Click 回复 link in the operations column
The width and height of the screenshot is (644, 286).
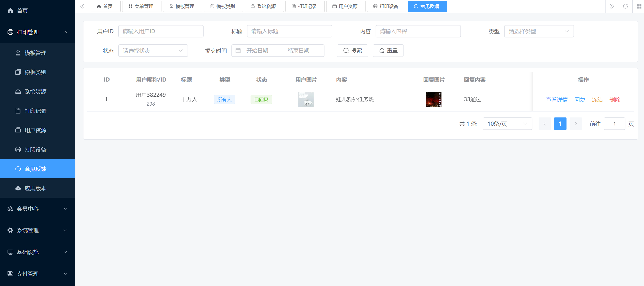580,100
